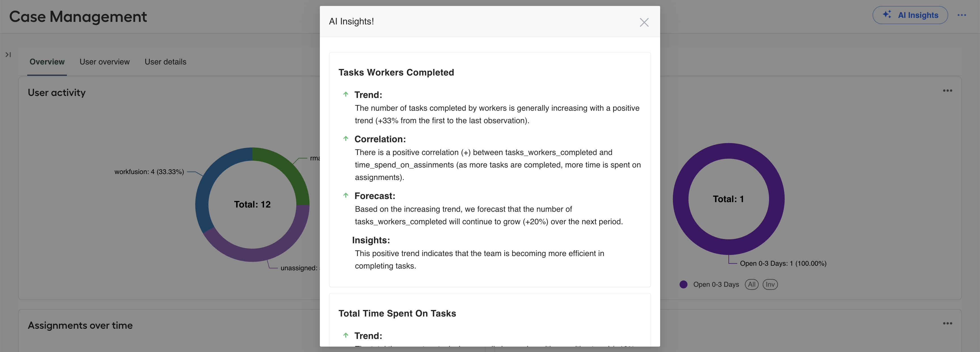Toggle the Inv legend filter
Viewport: 980px width, 352px height.
(x=770, y=284)
